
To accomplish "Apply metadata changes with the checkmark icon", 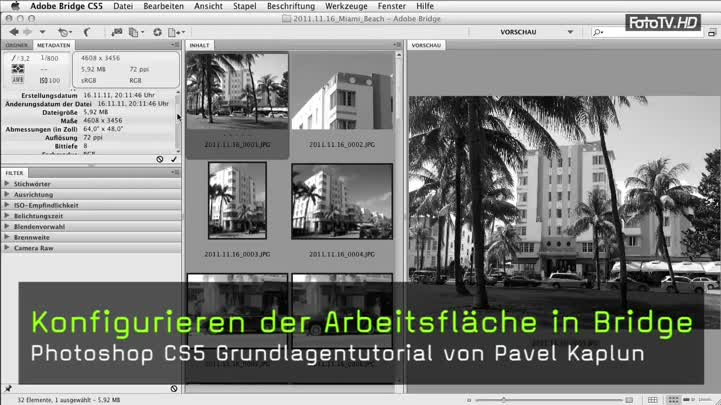I will [174, 159].
